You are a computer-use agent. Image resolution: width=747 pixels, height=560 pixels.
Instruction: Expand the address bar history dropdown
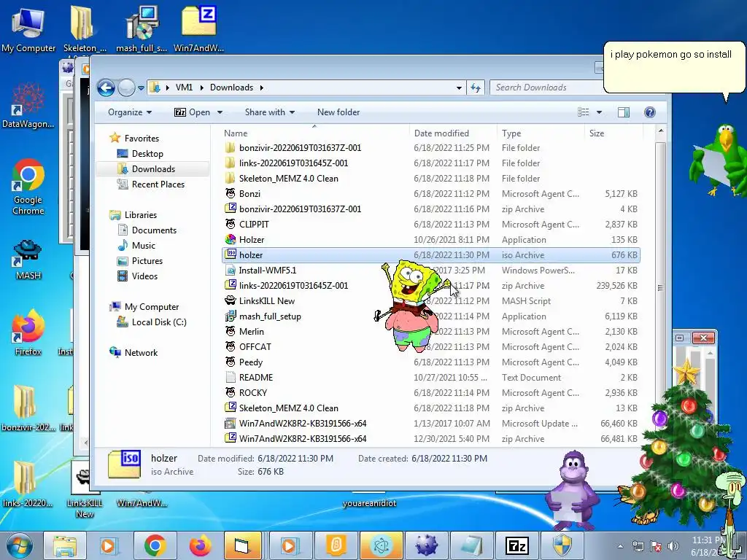tap(459, 87)
